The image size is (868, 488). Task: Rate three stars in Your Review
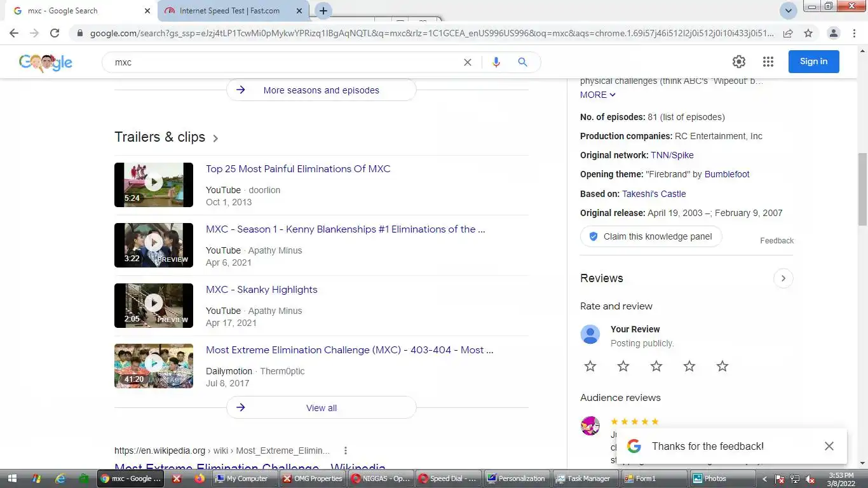click(x=656, y=366)
